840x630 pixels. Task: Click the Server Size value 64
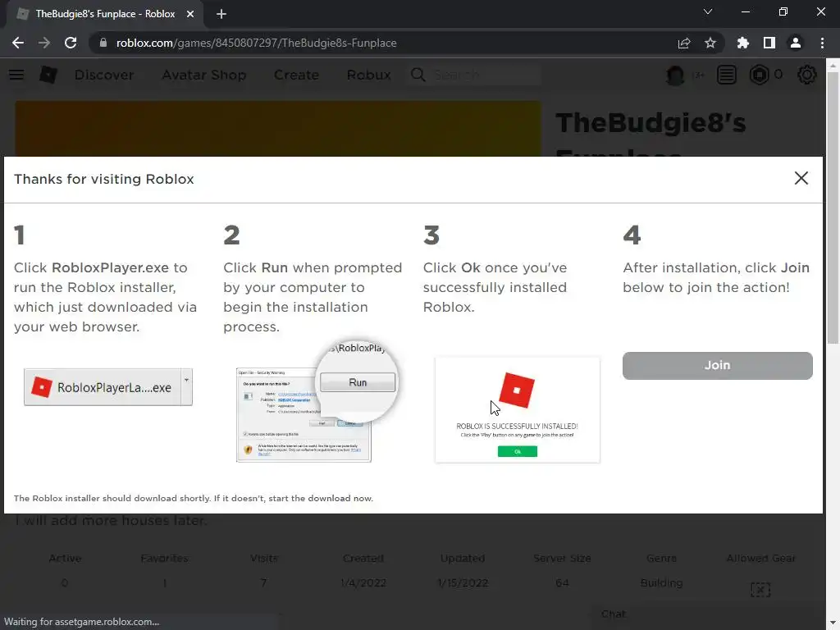point(562,583)
